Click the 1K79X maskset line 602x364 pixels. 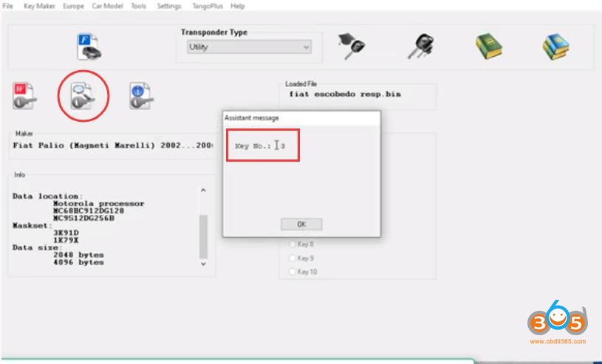[66, 241]
